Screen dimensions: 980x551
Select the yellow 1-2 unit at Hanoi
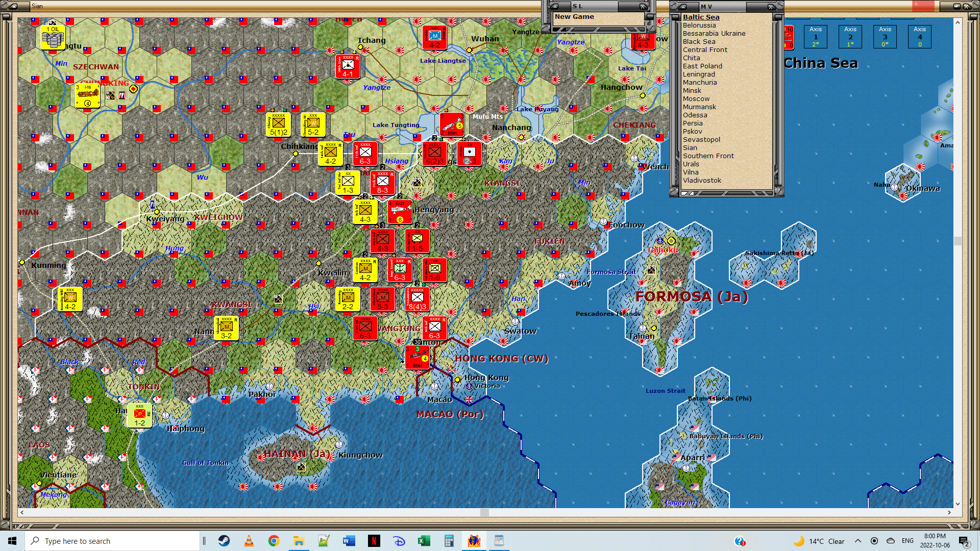pos(139,415)
